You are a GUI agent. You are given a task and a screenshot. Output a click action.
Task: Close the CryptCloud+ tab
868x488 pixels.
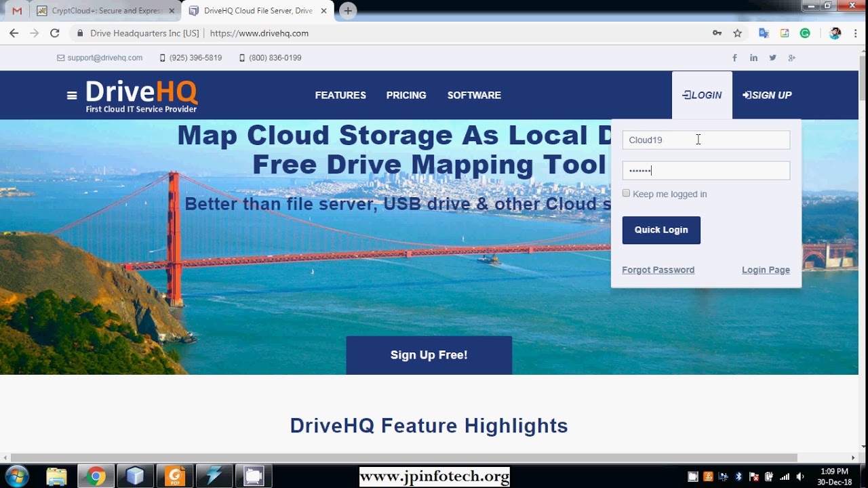coord(172,11)
